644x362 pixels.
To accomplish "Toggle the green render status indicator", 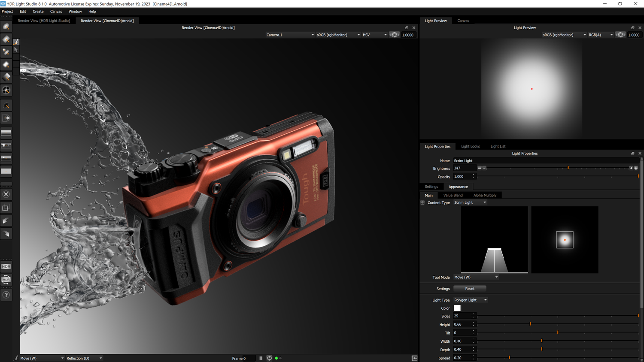I will (x=276, y=358).
